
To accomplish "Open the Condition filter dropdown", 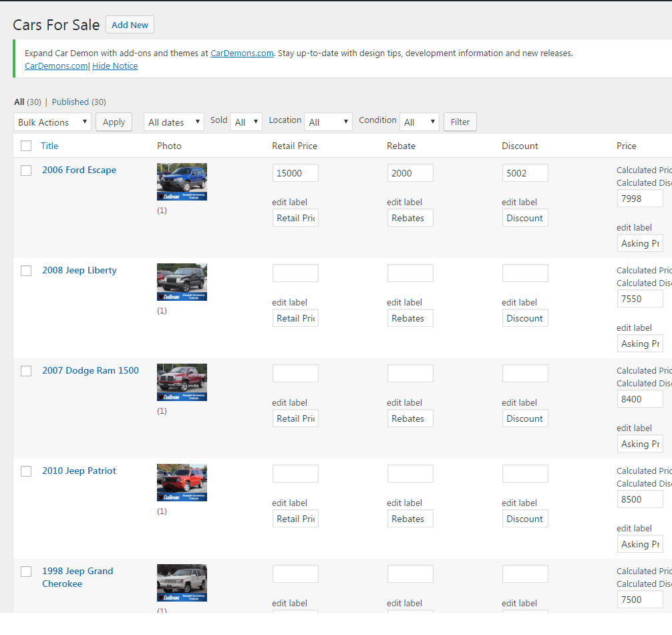I will tap(419, 122).
